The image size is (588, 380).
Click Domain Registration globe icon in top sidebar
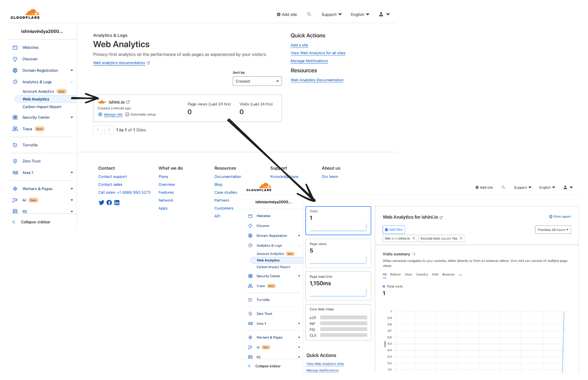[15, 71]
